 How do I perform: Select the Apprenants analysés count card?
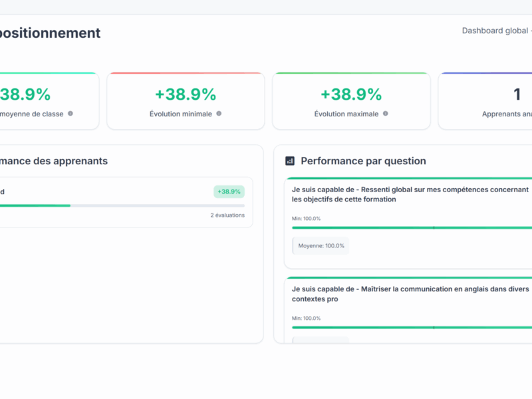(485, 101)
